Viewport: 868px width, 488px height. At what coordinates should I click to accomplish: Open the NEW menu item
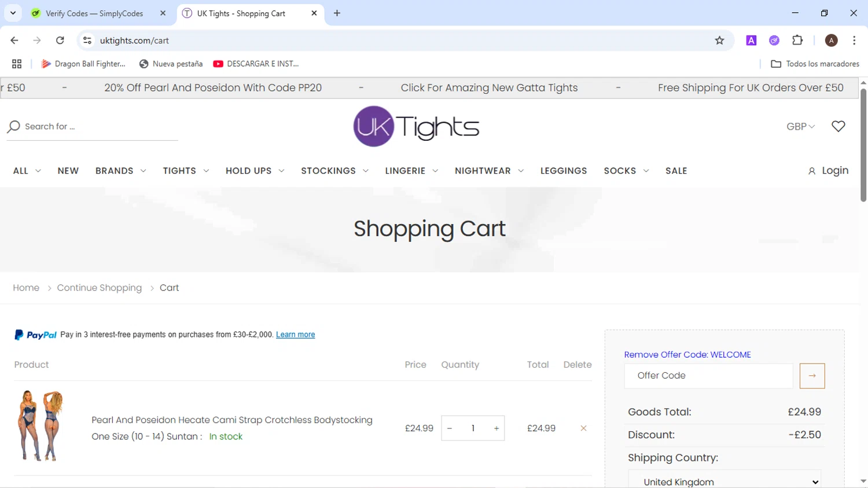click(x=68, y=171)
